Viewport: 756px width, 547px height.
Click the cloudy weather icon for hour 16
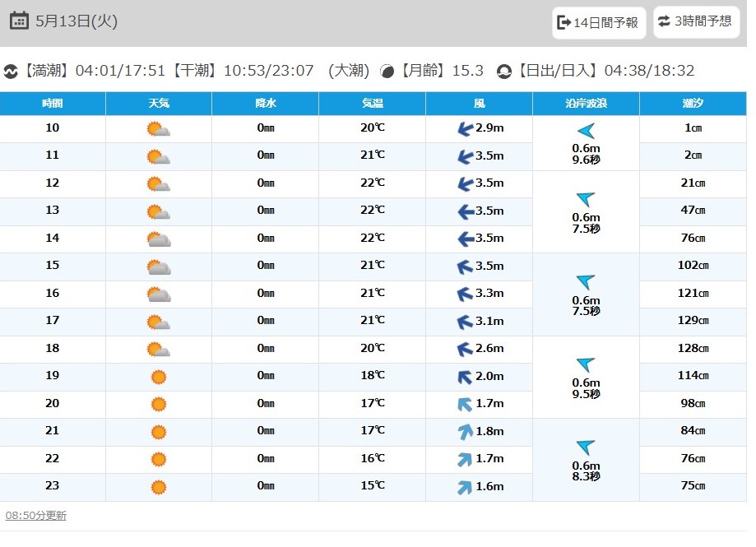[x=159, y=294]
